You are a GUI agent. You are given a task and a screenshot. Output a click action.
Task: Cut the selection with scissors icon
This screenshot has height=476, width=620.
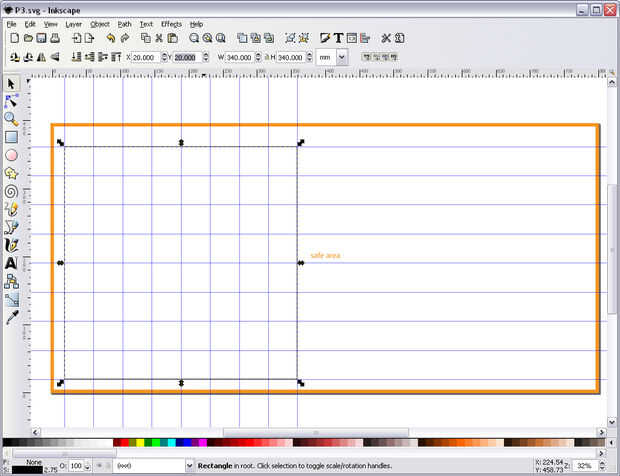tap(159, 38)
